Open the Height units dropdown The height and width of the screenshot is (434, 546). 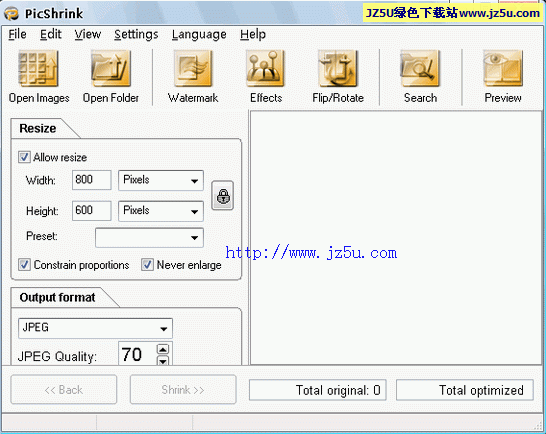pos(161,211)
